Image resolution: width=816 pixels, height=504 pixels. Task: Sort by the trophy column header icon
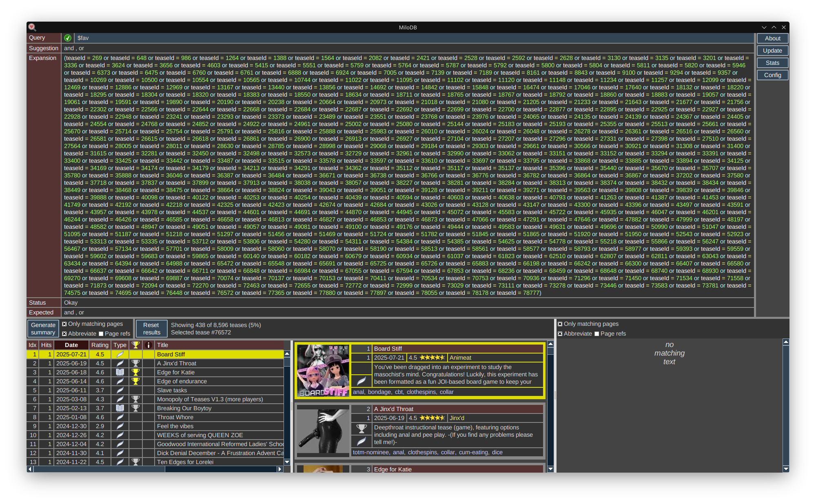click(135, 345)
